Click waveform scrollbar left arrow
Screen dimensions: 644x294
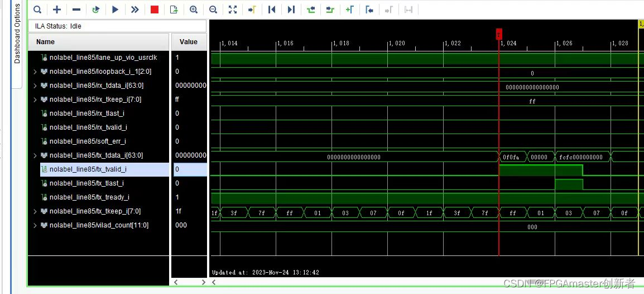tap(214, 282)
